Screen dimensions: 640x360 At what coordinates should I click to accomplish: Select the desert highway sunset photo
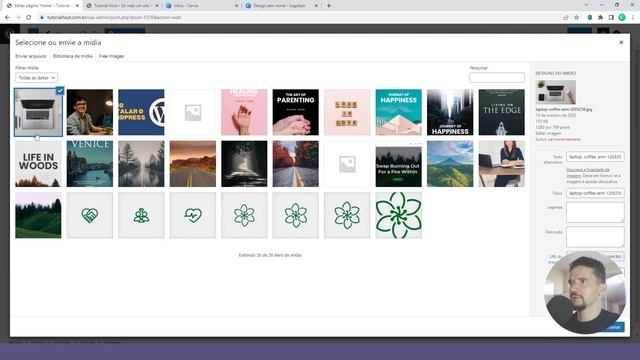(193, 164)
